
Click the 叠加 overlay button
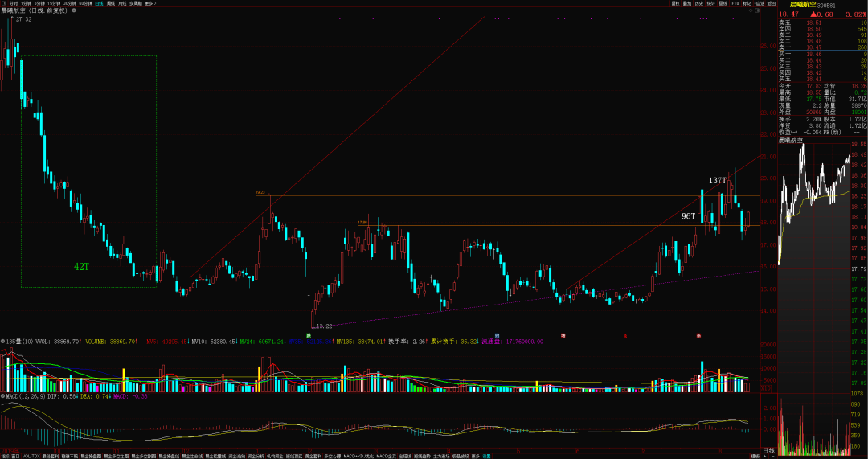click(x=687, y=3)
